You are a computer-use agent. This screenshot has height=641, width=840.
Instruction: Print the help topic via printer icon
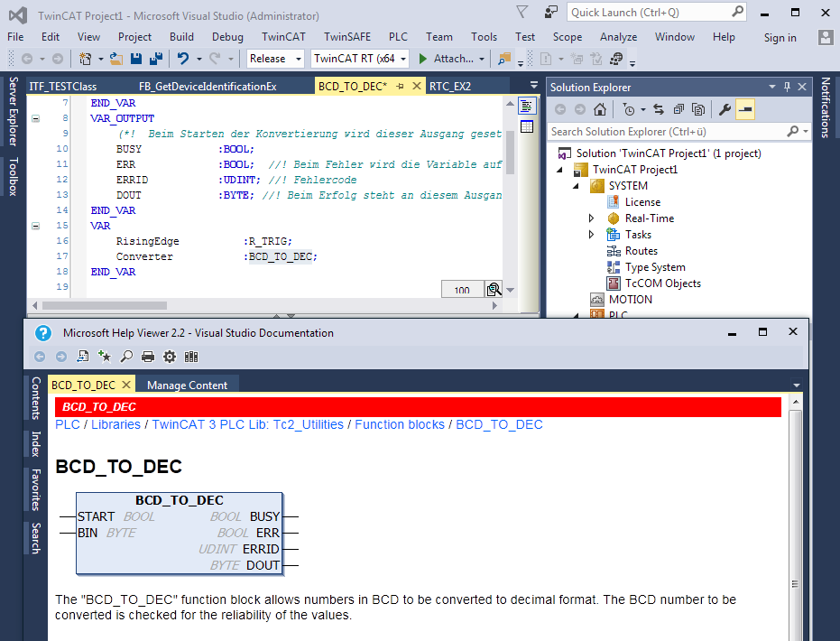[x=148, y=357]
